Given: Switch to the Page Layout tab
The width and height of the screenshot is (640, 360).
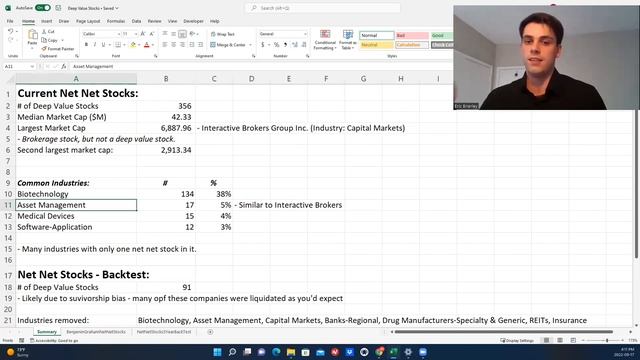Looking at the screenshot, I should coord(88,21).
